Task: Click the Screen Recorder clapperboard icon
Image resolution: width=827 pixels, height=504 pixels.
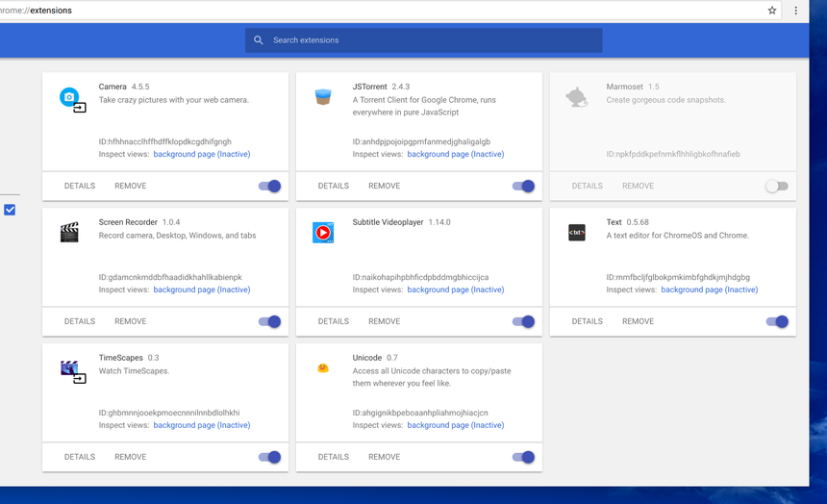Action: [x=69, y=232]
